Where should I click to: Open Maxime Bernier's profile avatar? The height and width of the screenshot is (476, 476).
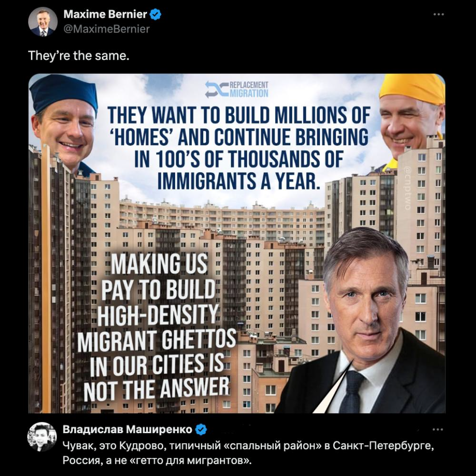[43, 22]
